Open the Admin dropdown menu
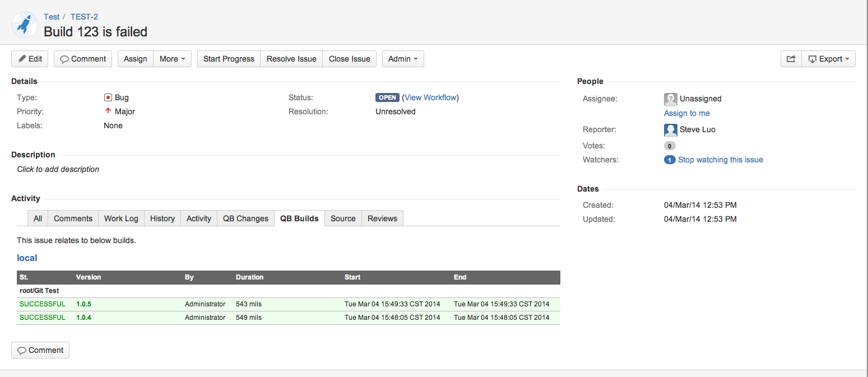The width and height of the screenshot is (868, 377). pyautogui.click(x=403, y=59)
